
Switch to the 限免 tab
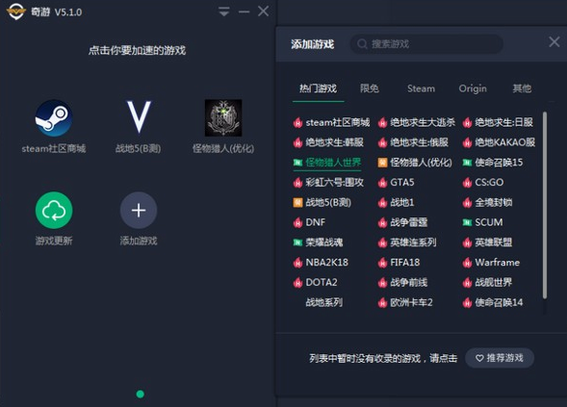(x=370, y=89)
